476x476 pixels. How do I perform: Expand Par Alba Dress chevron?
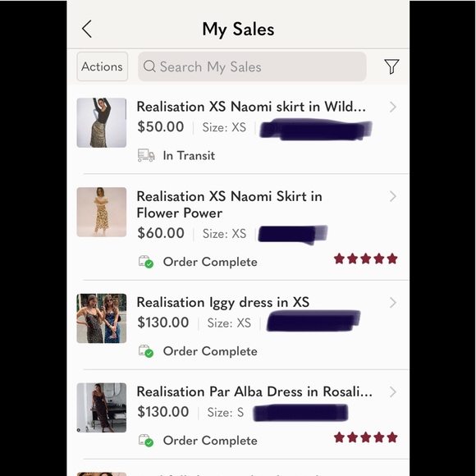tap(393, 392)
